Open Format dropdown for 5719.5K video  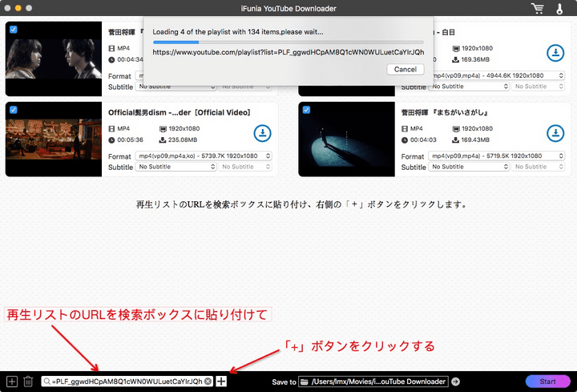496,156
